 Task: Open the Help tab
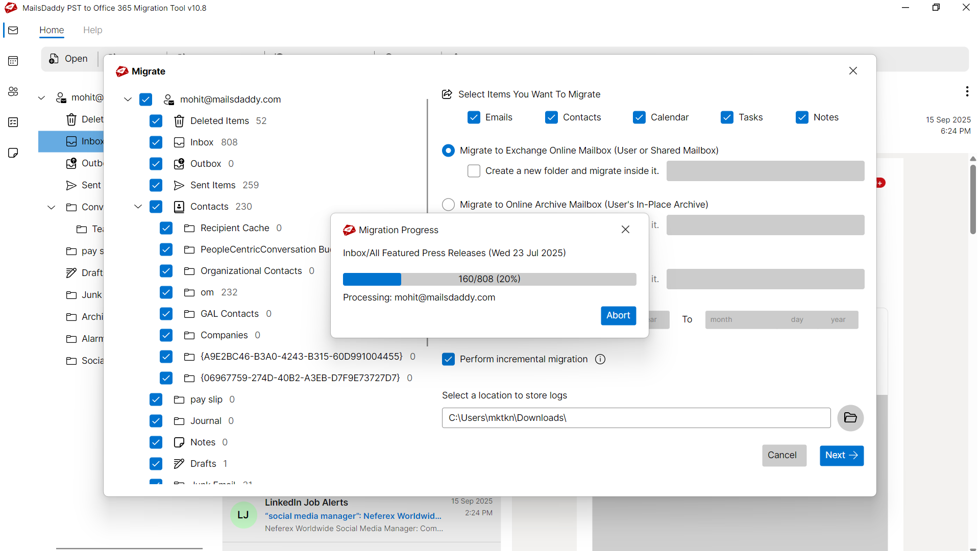[x=93, y=30]
